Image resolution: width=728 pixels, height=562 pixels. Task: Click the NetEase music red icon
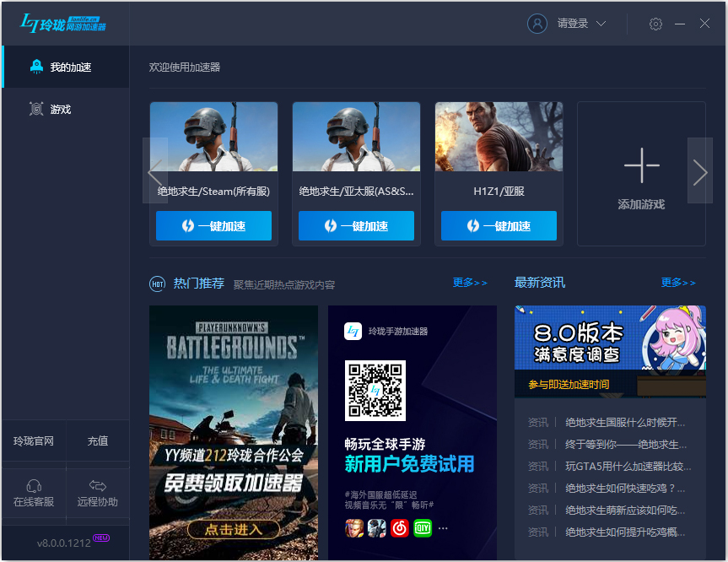(x=400, y=528)
